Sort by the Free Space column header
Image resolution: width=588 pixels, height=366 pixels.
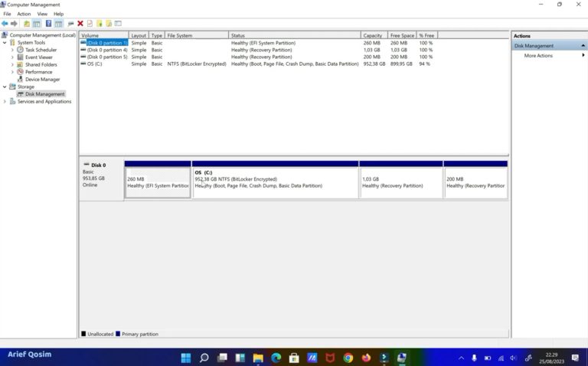coord(402,35)
